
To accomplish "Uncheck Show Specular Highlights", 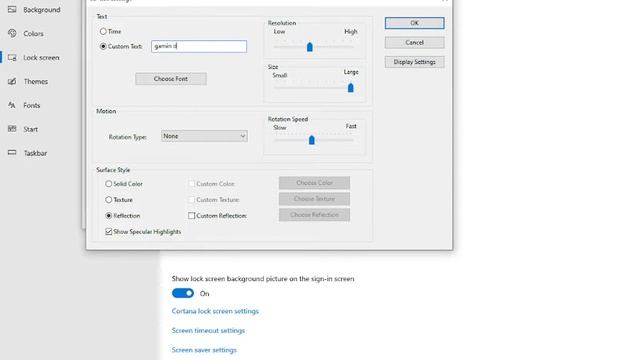I will point(109,231).
